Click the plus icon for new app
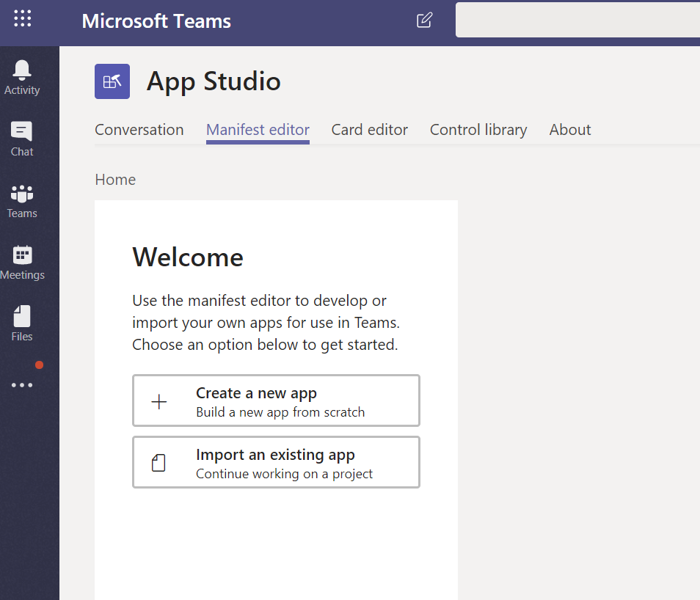700x600 pixels. 158,401
